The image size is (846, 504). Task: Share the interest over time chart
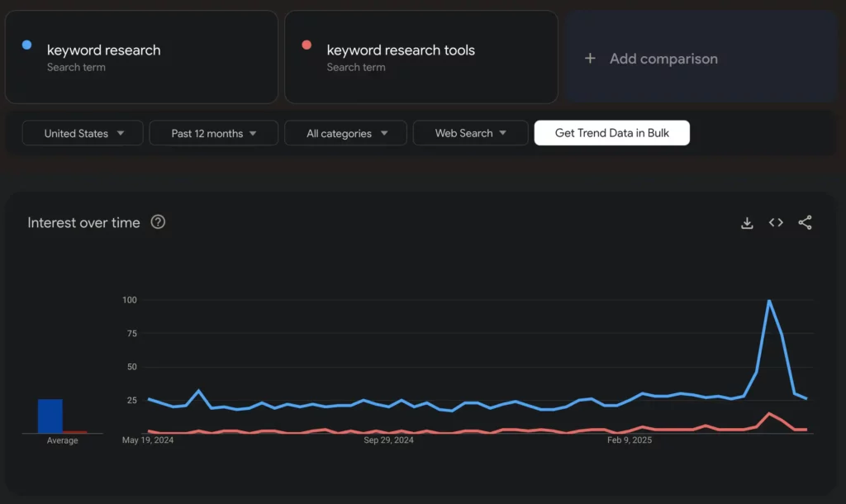pos(805,222)
